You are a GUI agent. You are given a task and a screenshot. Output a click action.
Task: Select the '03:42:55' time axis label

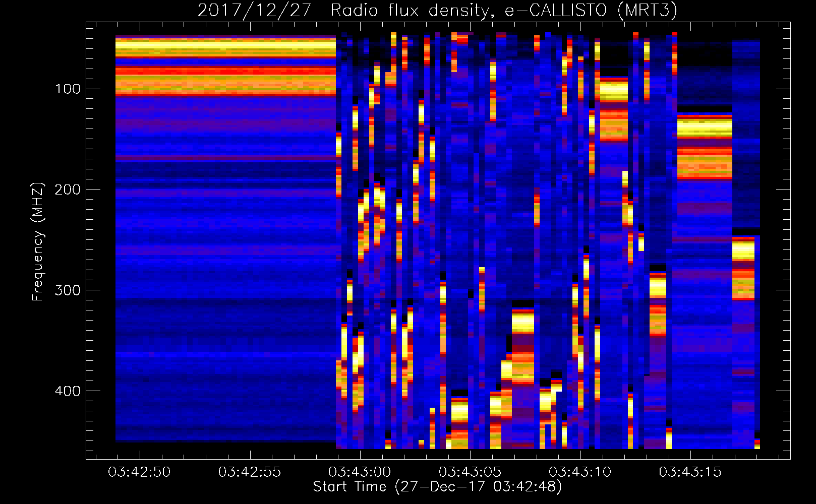coord(250,472)
